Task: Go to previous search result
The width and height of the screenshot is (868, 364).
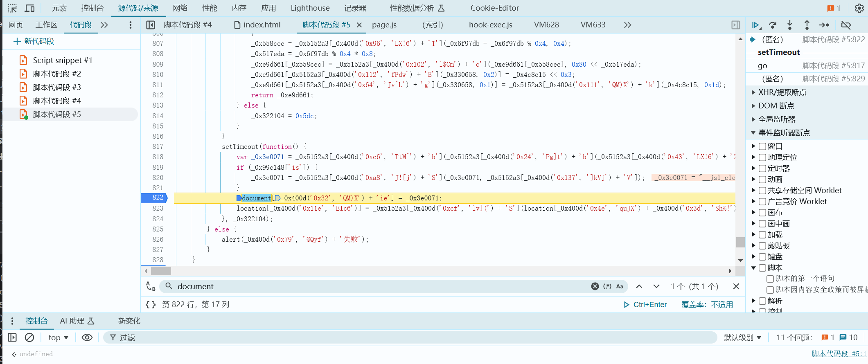Action: [x=639, y=286]
